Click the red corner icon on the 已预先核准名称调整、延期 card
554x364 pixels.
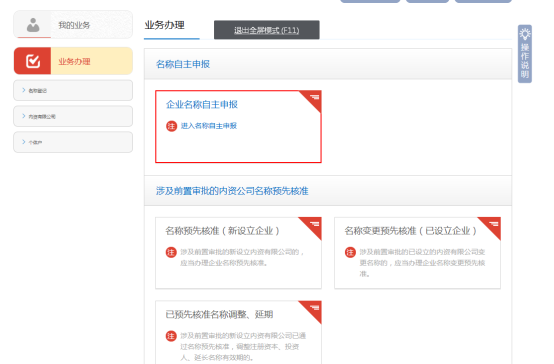tap(313, 310)
